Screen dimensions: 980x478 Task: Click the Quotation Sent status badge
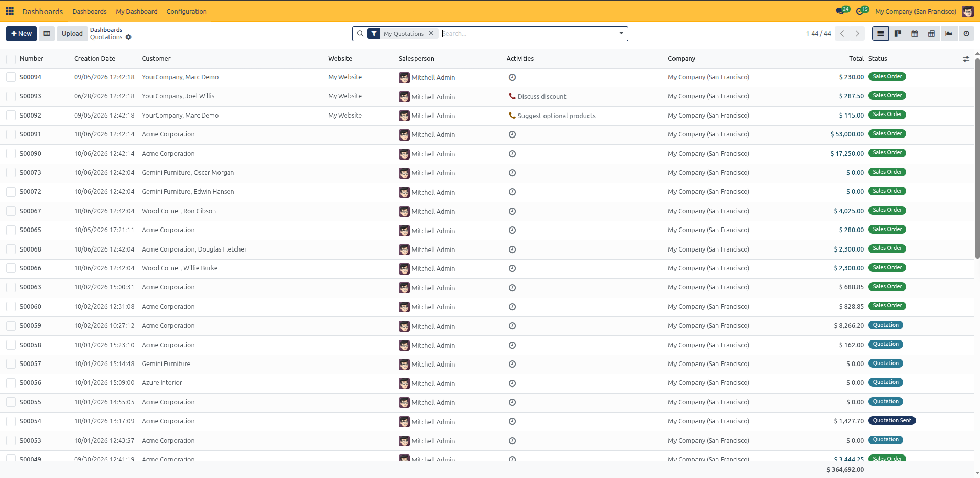click(x=892, y=421)
